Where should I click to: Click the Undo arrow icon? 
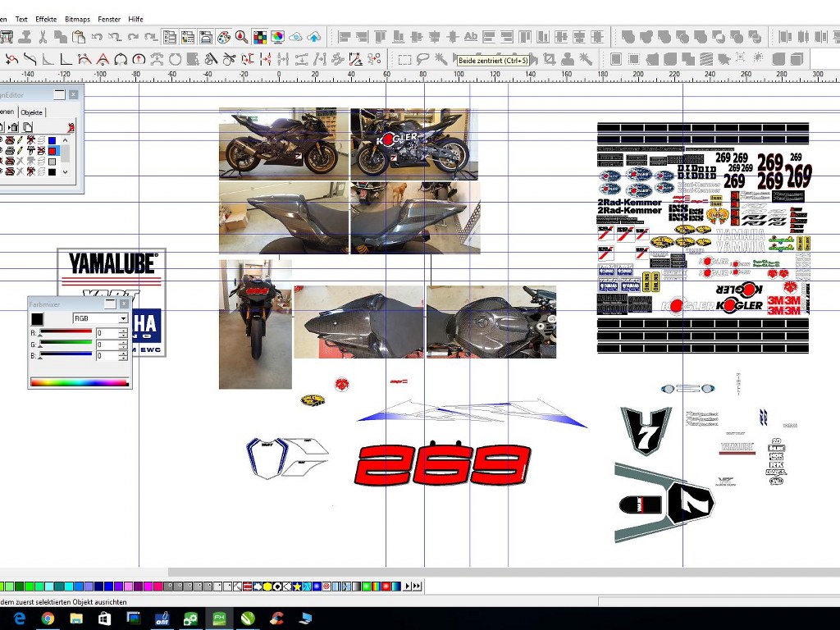click(97, 37)
